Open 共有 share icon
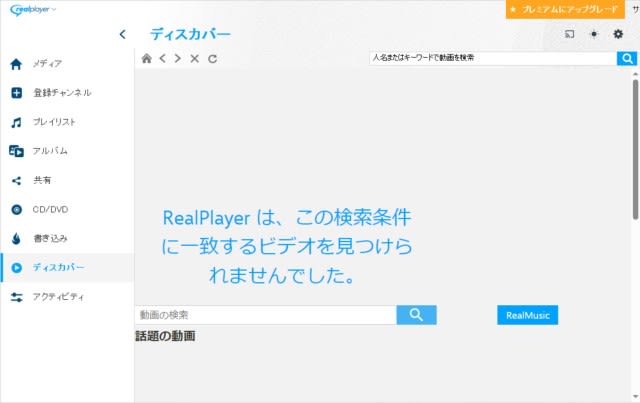This screenshot has height=403, width=640. coord(16,180)
